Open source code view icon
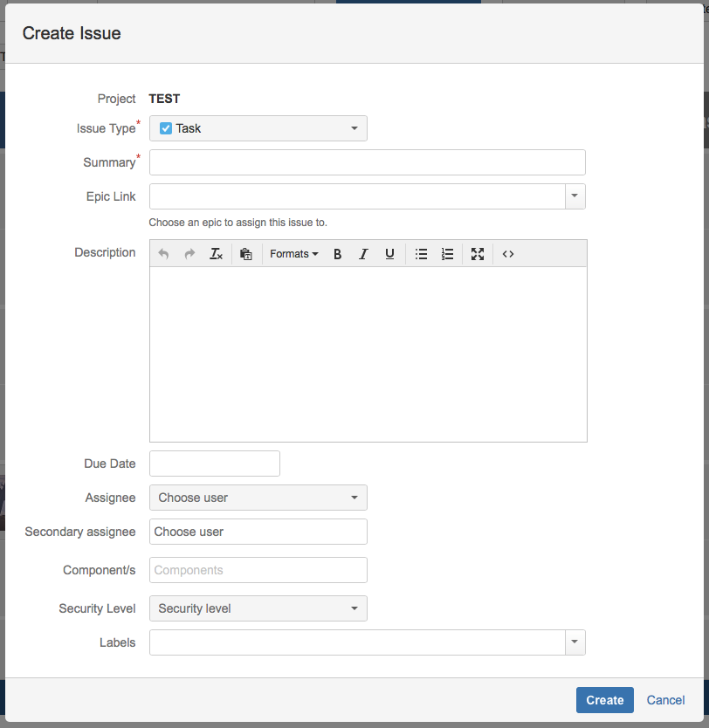709x728 pixels. click(x=508, y=254)
